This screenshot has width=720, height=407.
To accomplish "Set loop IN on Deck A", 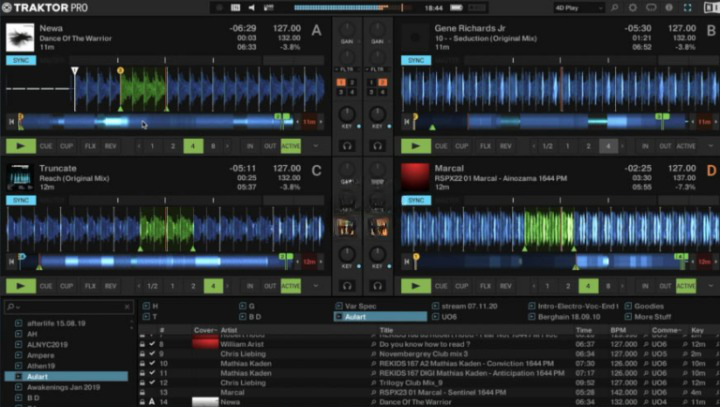I will click(x=250, y=146).
